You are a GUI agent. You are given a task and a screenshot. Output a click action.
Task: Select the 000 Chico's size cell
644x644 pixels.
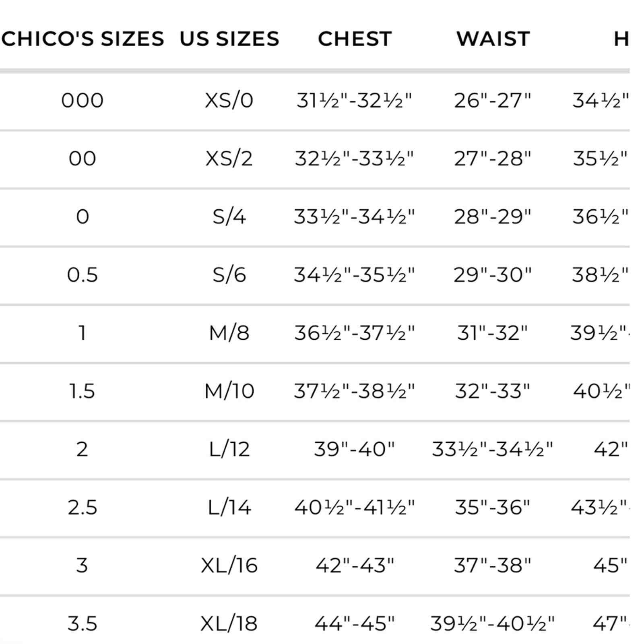tap(83, 100)
